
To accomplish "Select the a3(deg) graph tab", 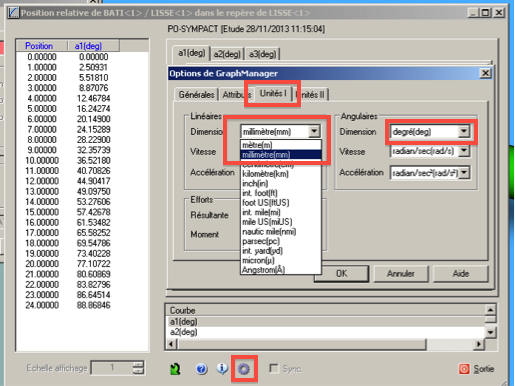I will click(263, 54).
